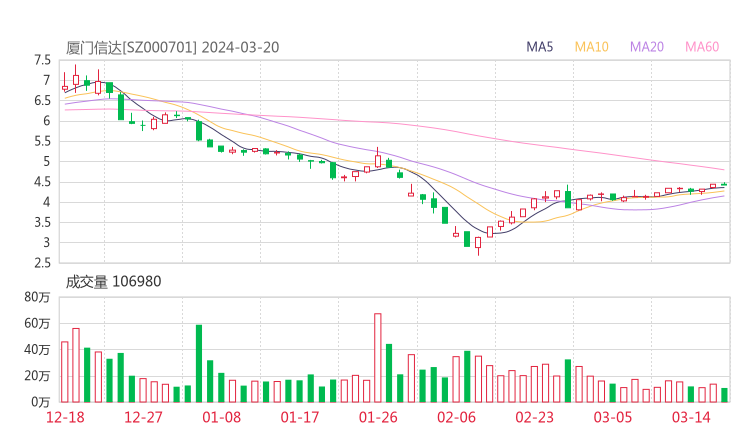The width and height of the screenshot is (740, 440).
Task: Click the MA5 legend label
Action: [x=539, y=47]
